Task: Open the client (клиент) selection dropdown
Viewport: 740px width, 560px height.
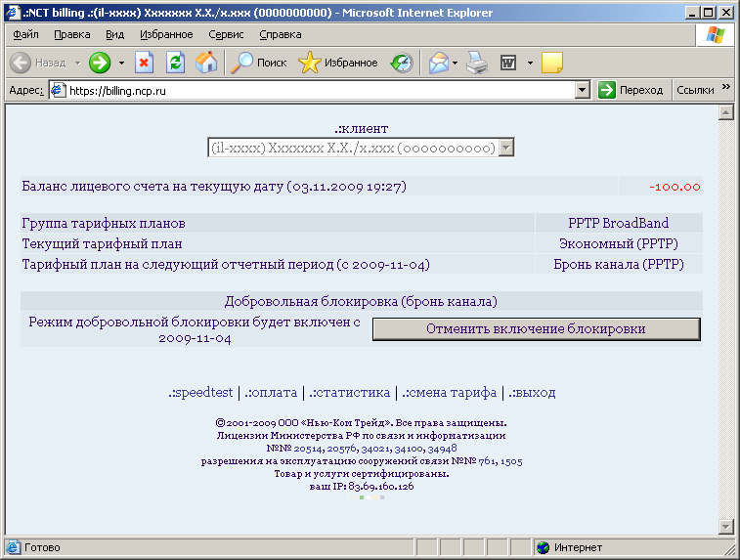Action: [506, 148]
